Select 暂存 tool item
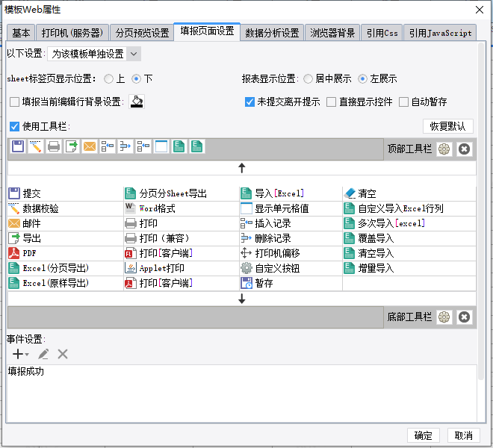493x448 pixels. [291, 283]
